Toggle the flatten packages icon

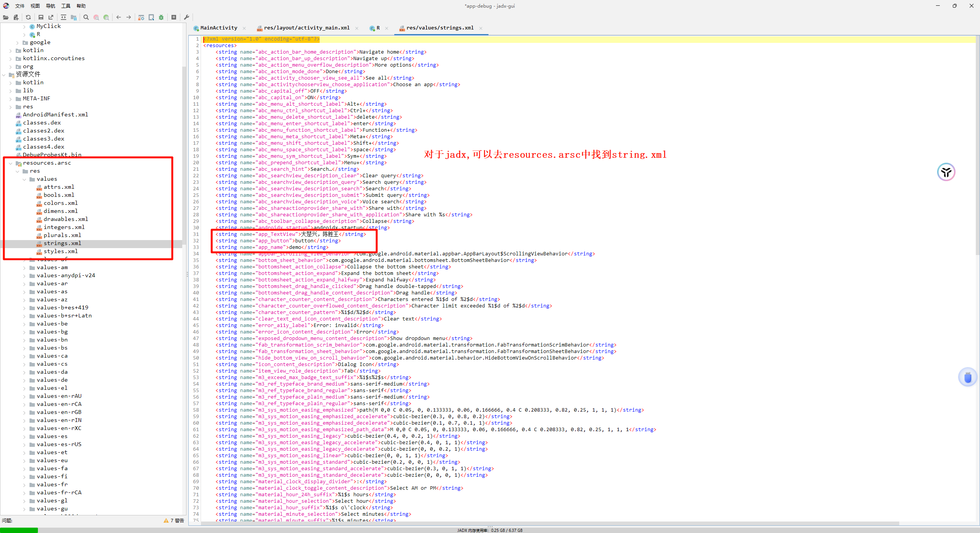[73, 17]
